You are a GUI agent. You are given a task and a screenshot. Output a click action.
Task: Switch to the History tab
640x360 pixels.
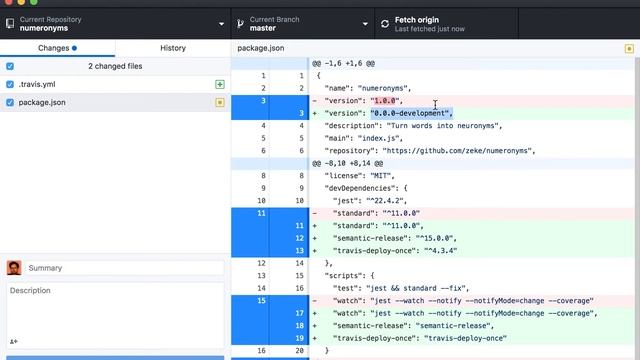(x=173, y=48)
